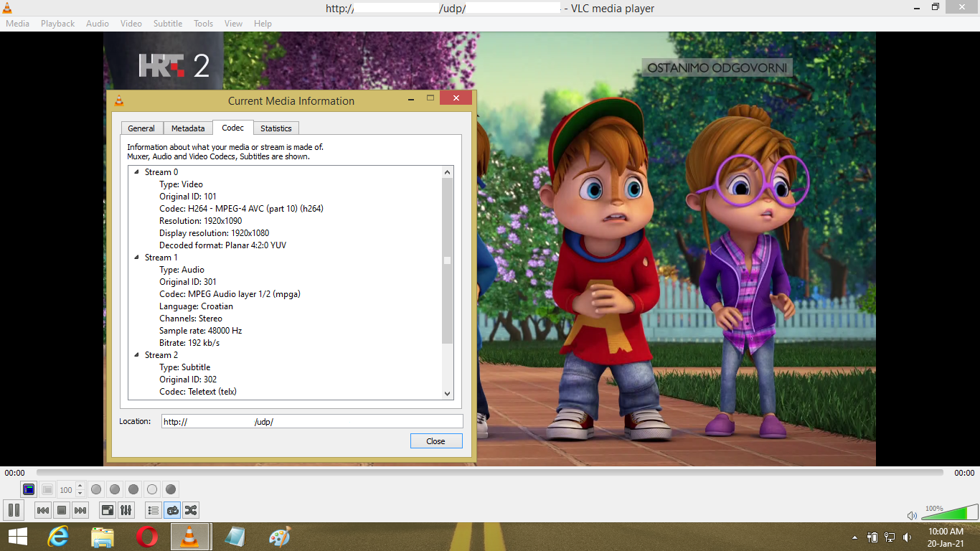This screenshot has height=551, width=980.
Task: Mute audio via VLC speaker icon
Action: [x=912, y=515]
